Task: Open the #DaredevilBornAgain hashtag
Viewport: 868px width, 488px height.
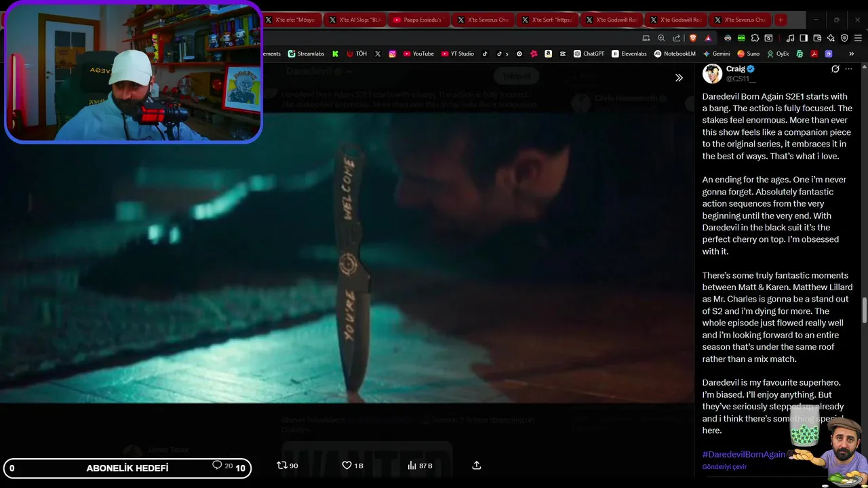Action: pyautogui.click(x=744, y=454)
